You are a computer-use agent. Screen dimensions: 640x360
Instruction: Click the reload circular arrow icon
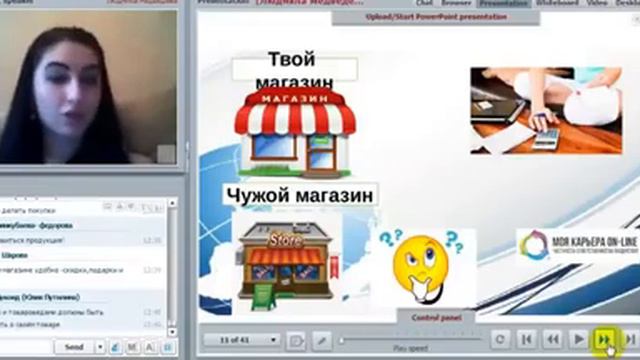[500, 339]
